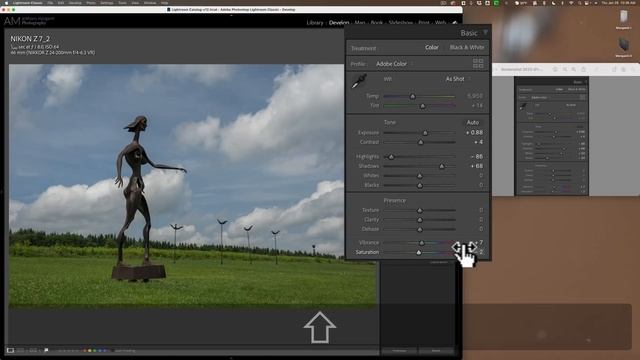Collapse the Basic panel with its triangle
Viewport: 640px width, 360px height.
click(485, 32)
